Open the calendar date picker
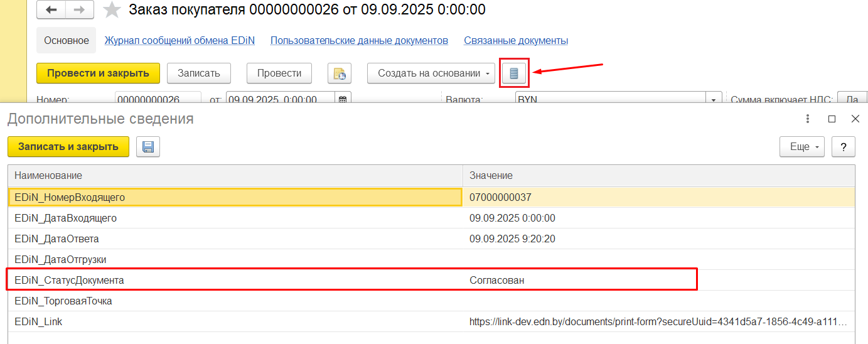Image resolution: width=868 pixels, height=344 pixels. [x=343, y=99]
